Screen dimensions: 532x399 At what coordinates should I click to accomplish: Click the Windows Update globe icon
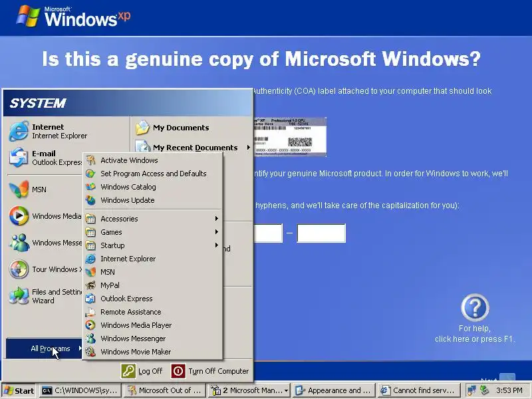[x=90, y=200]
